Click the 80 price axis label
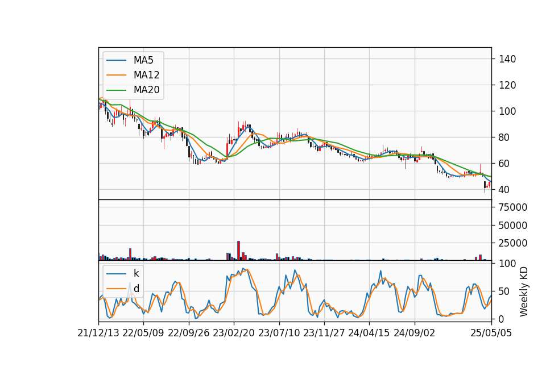The width and height of the screenshot is (546, 392). pos(504,137)
